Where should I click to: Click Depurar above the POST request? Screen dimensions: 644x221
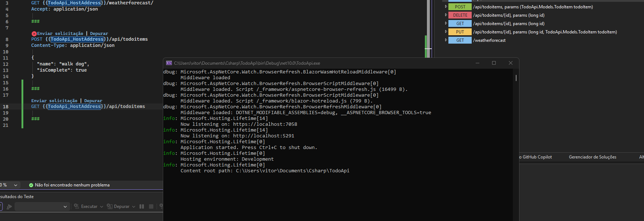tap(99, 33)
